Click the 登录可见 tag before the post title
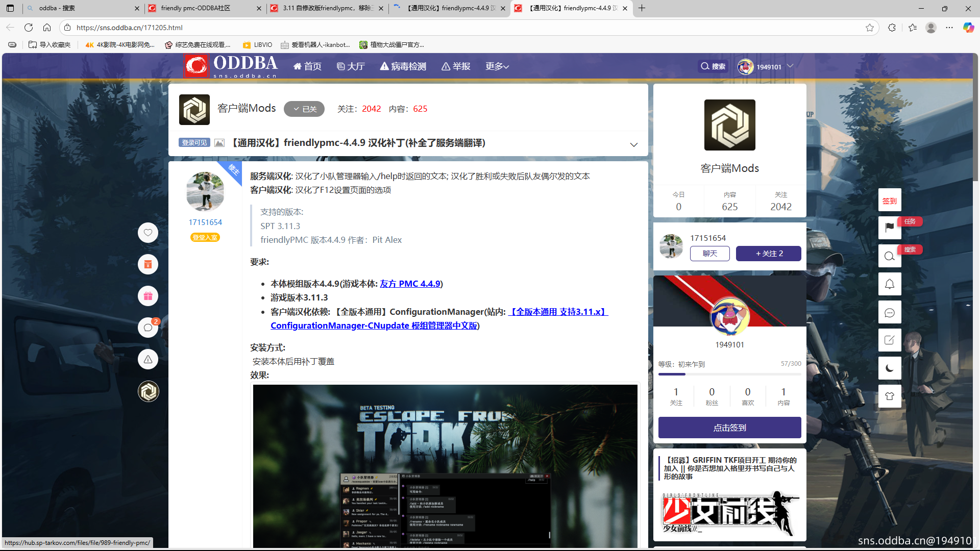 [x=194, y=143]
